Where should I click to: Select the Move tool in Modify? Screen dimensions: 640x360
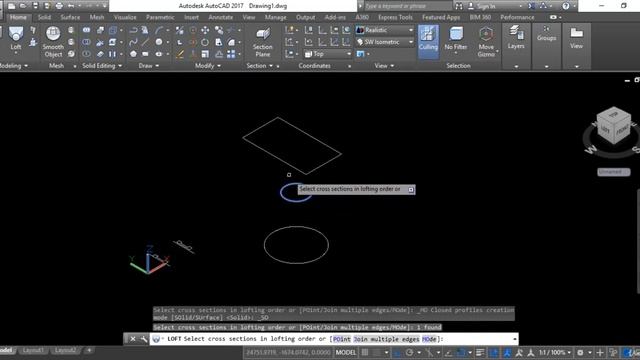[205, 30]
